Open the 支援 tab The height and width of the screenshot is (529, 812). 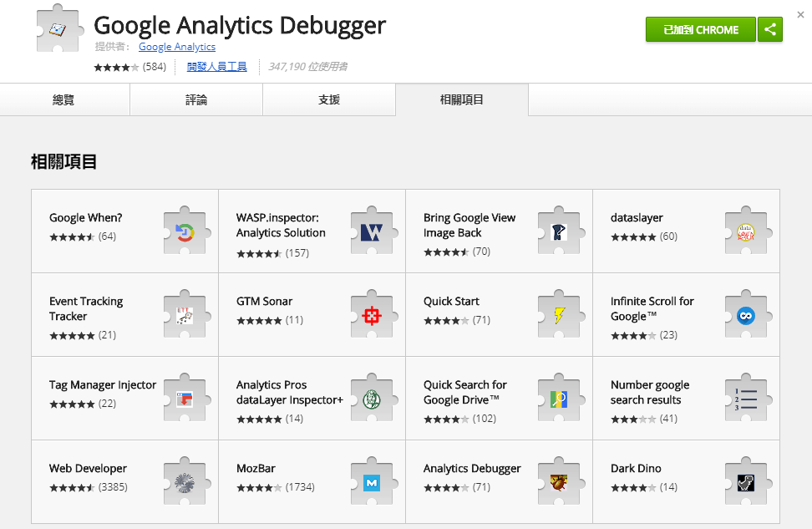[x=329, y=99]
